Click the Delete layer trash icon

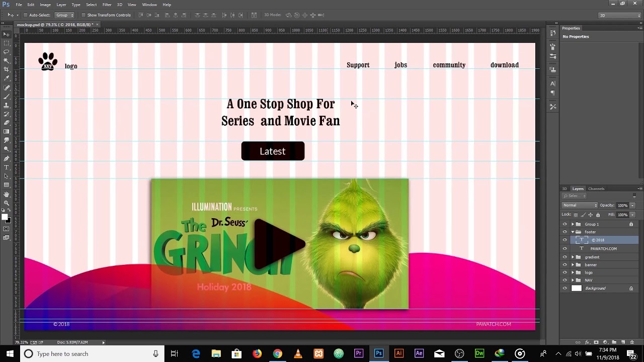pos(631,342)
